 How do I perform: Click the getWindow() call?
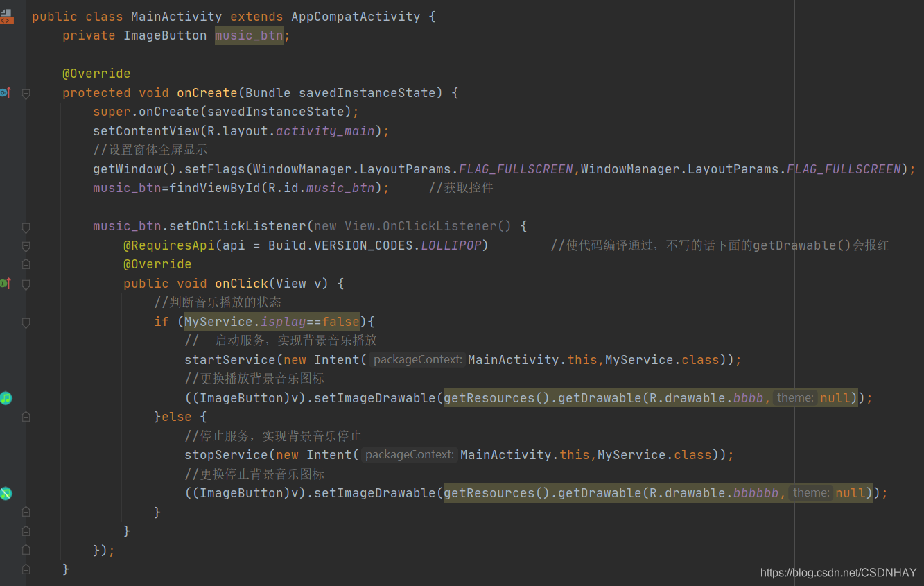point(134,169)
